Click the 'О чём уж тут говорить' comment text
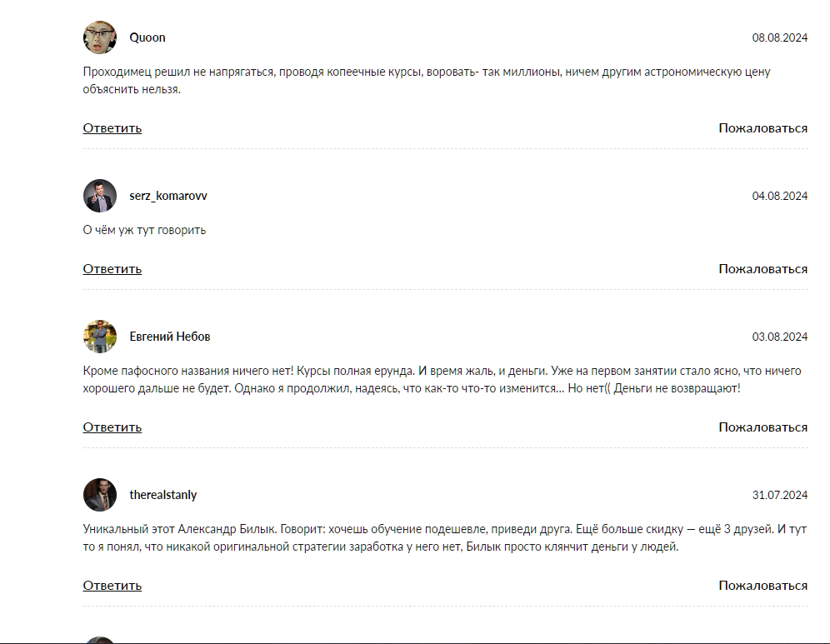 (144, 230)
